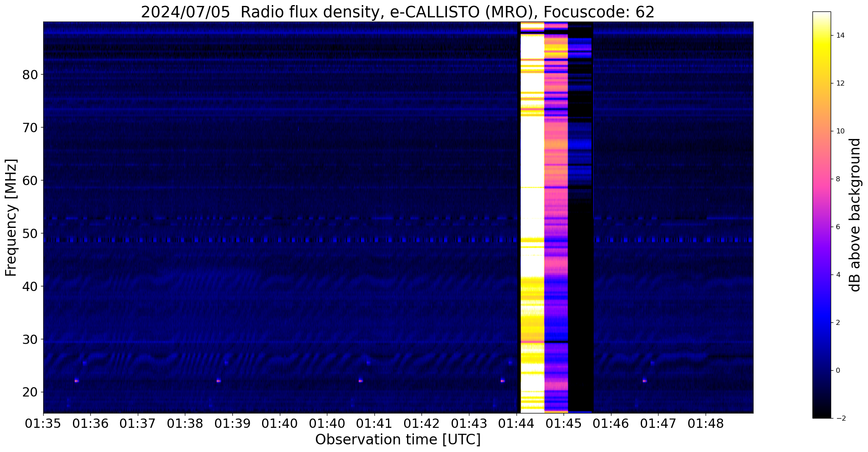This screenshot has width=868, height=452.
Task: Click the colorbar tick labeled 12
Action: pyautogui.click(x=840, y=83)
